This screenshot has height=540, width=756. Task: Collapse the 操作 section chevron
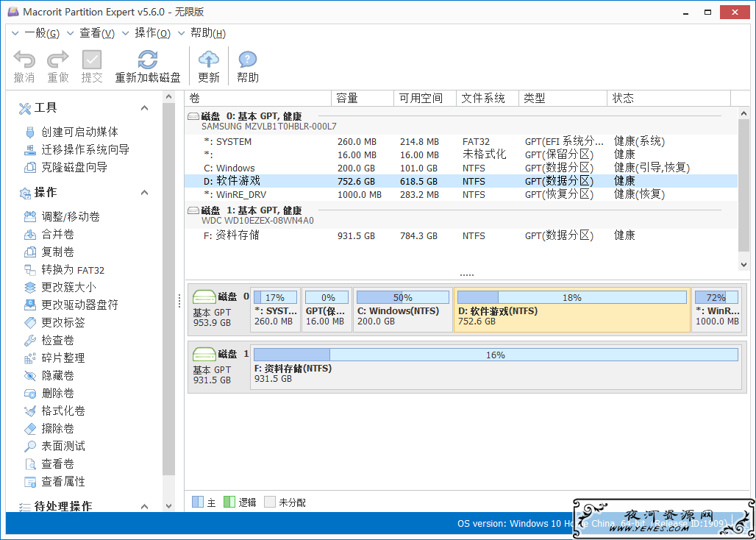pos(144,192)
